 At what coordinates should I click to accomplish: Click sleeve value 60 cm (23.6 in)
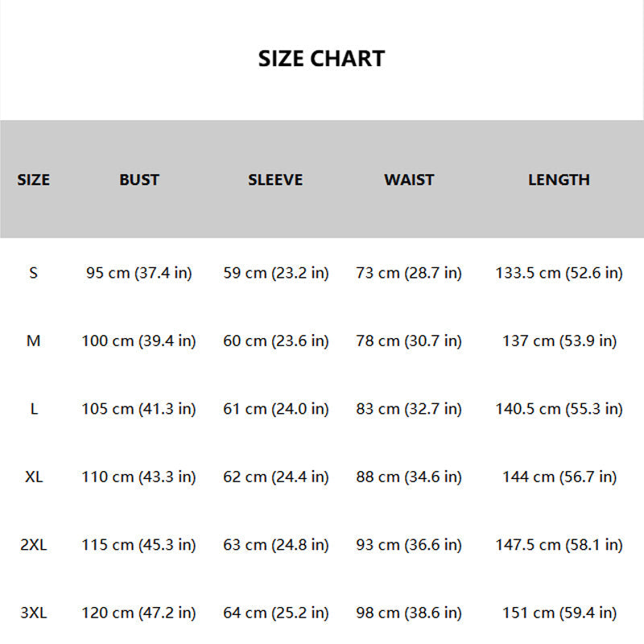(x=276, y=341)
